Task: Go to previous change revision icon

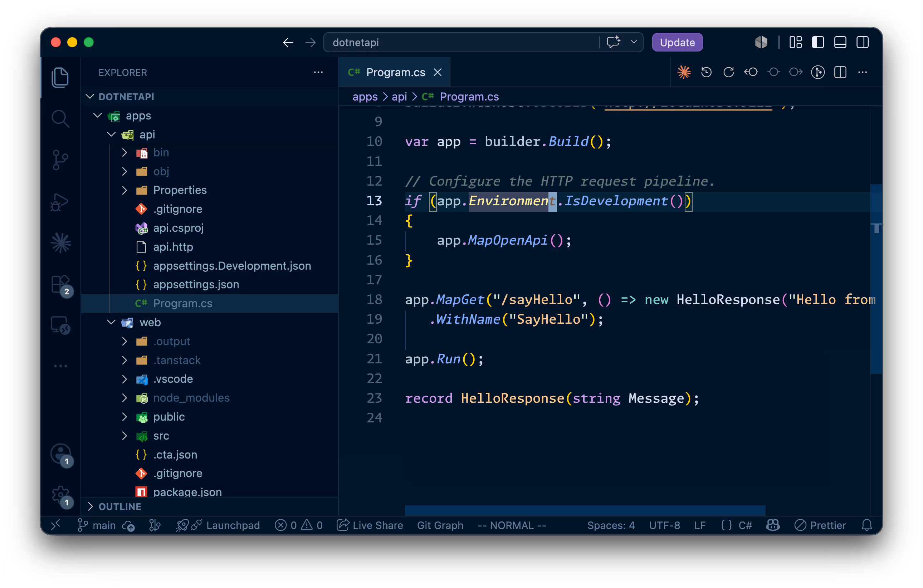Action: pos(751,72)
